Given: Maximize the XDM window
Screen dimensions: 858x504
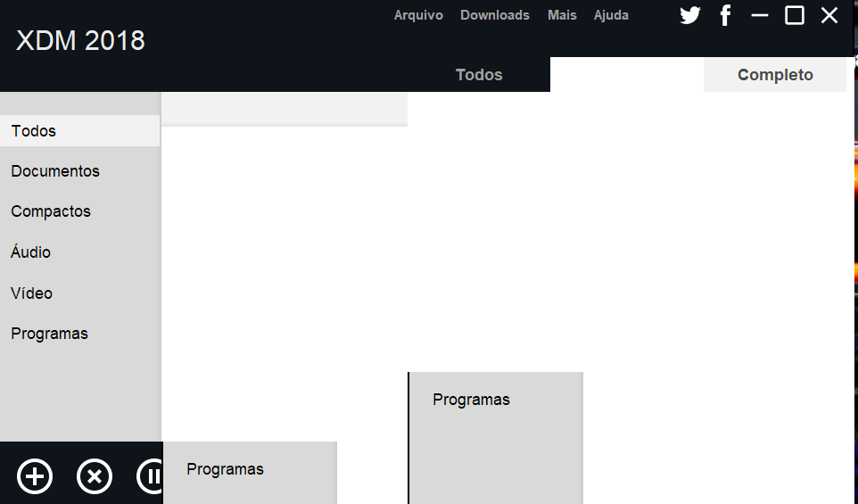Looking at the screenshot, I should point(795,15).
